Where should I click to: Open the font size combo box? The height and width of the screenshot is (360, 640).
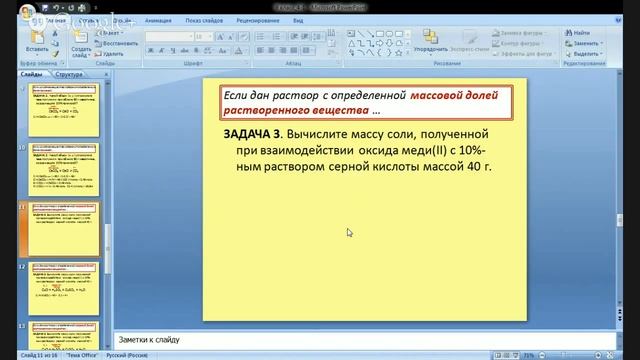click(204, 37)
